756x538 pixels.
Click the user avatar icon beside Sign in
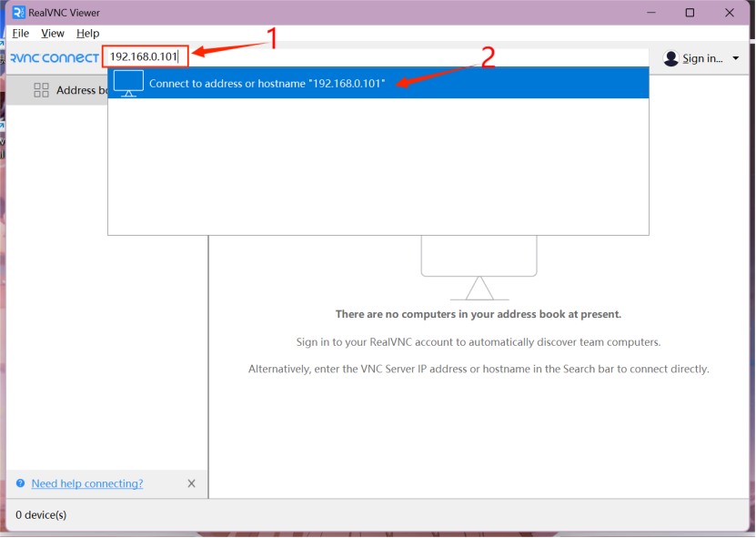(x=671, y=58)
